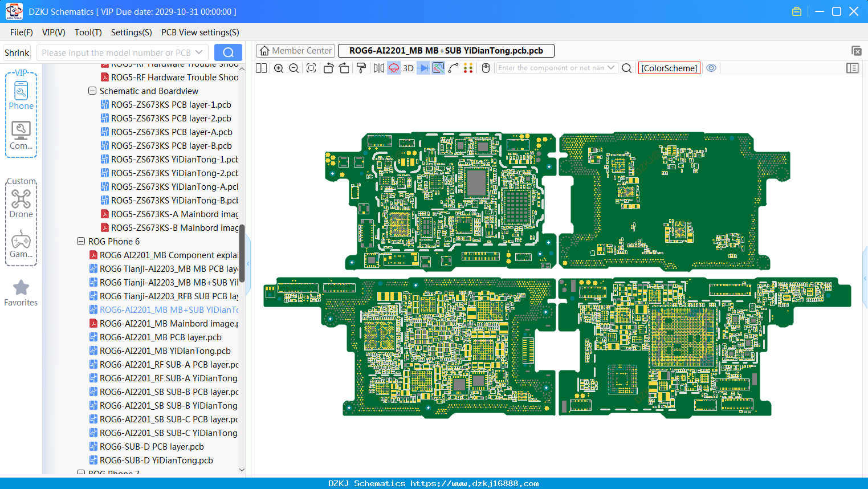Toggle the blue eye visibility icon
This screenshot has width=868, height=489.
tap(711, 68)
